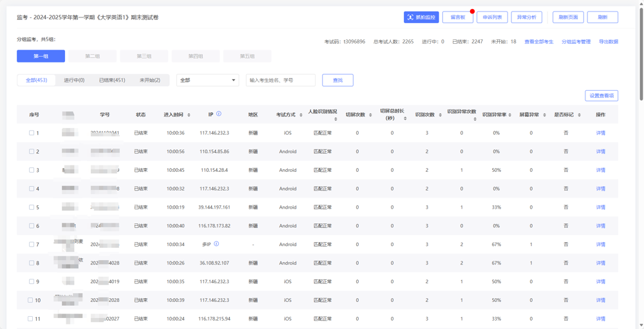The height and width of the screenshot is (329, 644).
Task: Sort by 识别次数 column
Action: (x=440, y=115)
